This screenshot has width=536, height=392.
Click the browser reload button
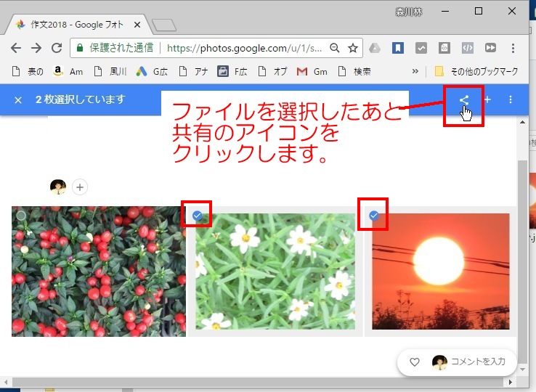click(x=57, y=48)
